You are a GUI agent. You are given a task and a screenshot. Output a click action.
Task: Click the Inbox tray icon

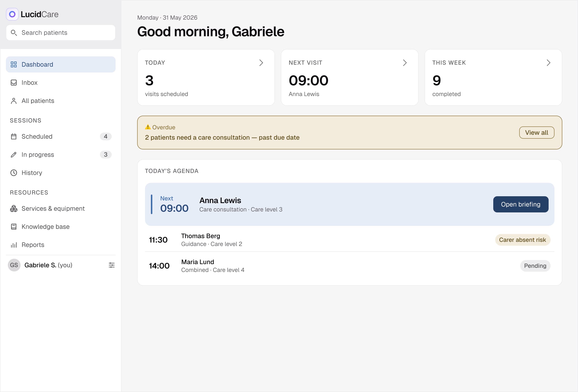pyautogui.click(x=14, y=83)
